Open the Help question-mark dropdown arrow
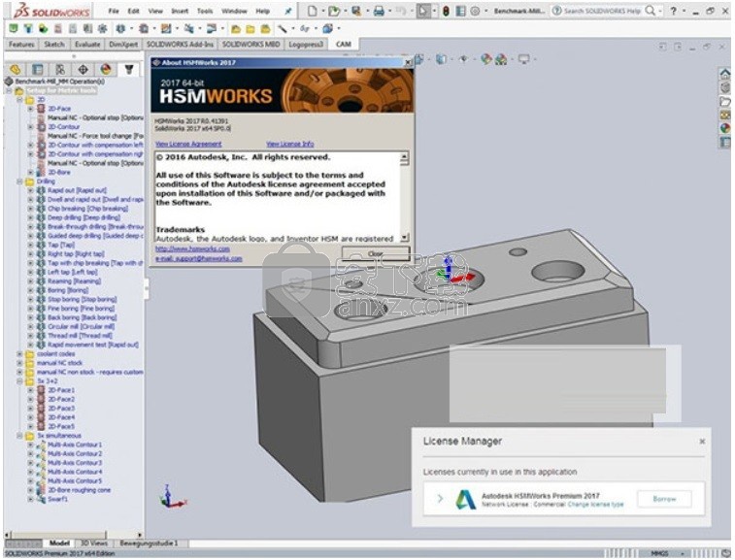 pyautogui.click(x=684, y=11)
